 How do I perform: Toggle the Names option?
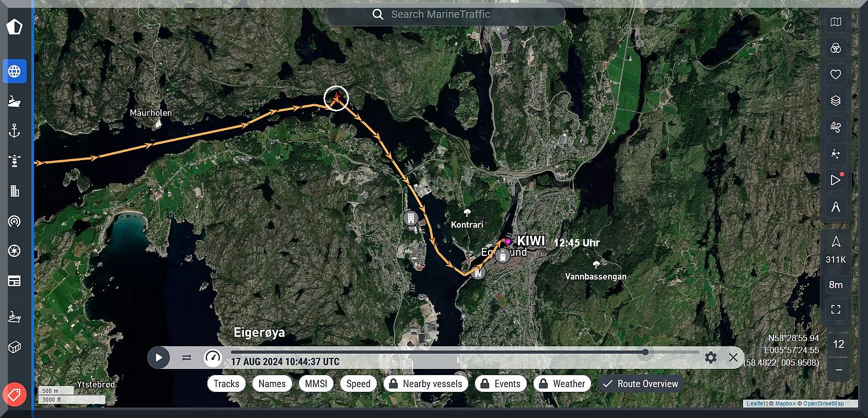(x=272, y=383)
